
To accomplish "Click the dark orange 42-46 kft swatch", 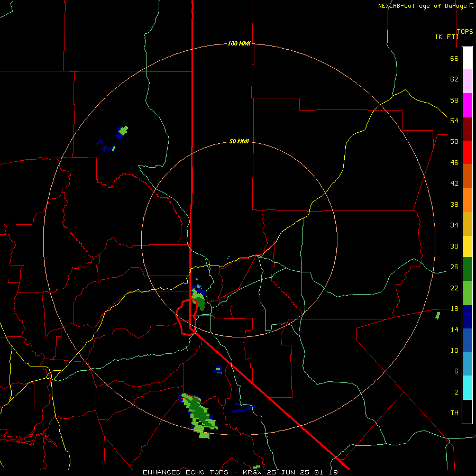I will [x=467, y=176].
